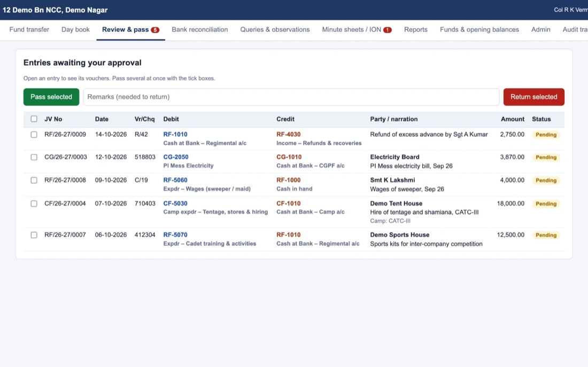Click party name Demo Sports House

tap(399, 235)
